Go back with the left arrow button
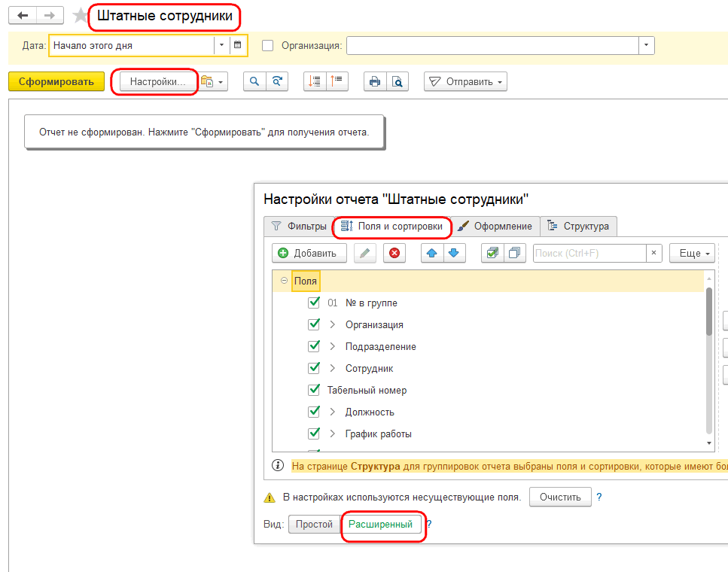This screenshot has height=572, width=728. pyautogui.click(x=23, y=16)
